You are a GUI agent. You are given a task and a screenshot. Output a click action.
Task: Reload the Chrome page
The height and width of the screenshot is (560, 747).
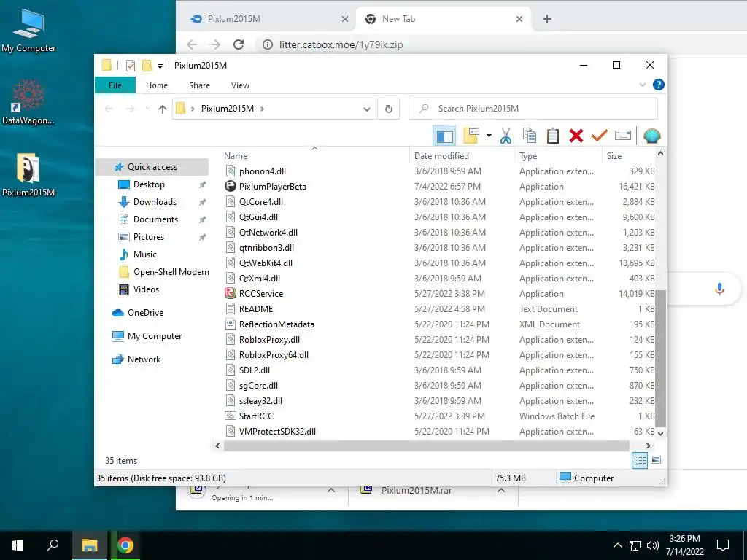click(239, 44)
